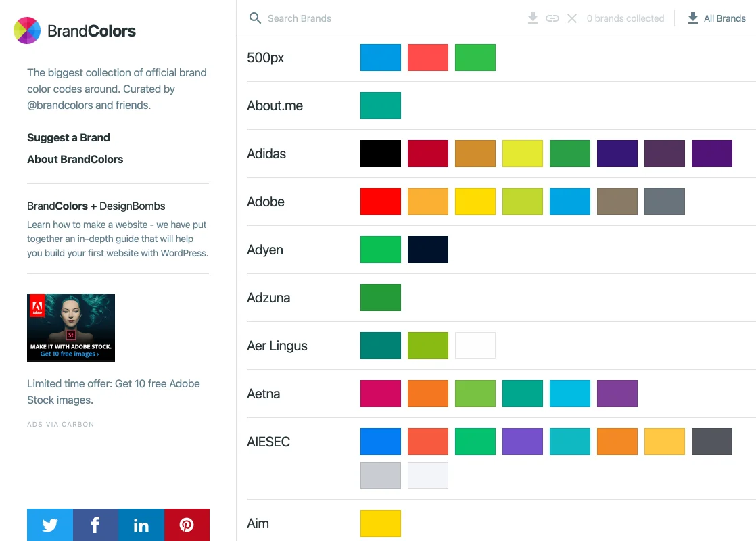Select the Aer Lingus brand name
The image size is (756, 541).
click(277, 346)
